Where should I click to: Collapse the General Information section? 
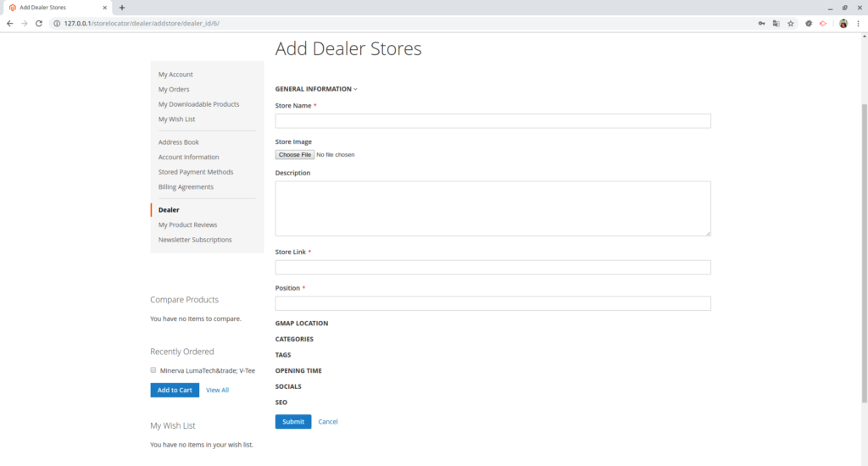click(x=316, y=89)
